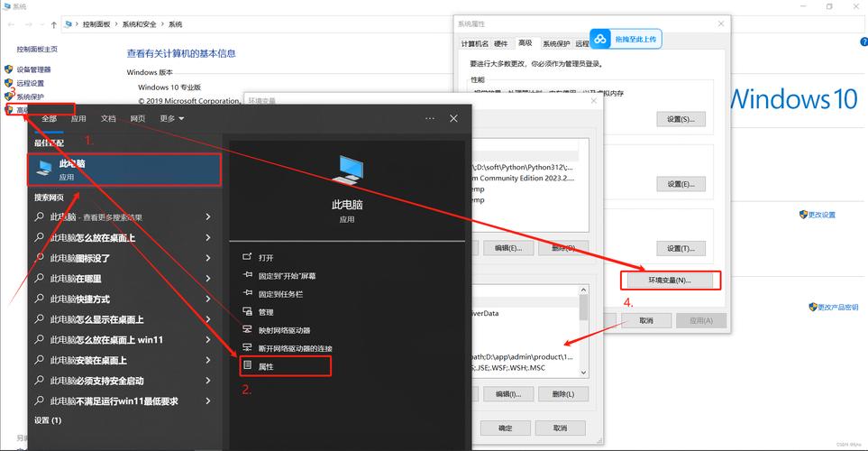The image size is (868, 451).
Task: Click search icon next to 此电脑快捷方式
Action: pos(40,299)
